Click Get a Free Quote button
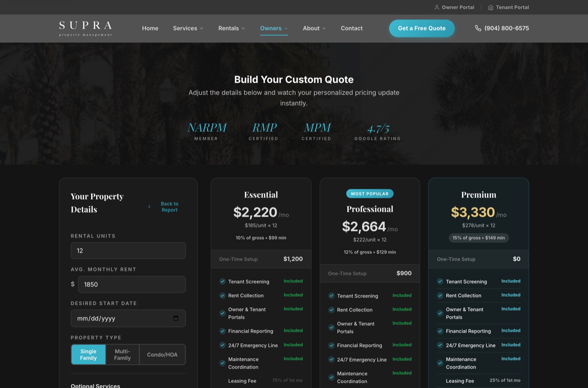The width and height of the screenshot is (588, 388). (422, 28)
